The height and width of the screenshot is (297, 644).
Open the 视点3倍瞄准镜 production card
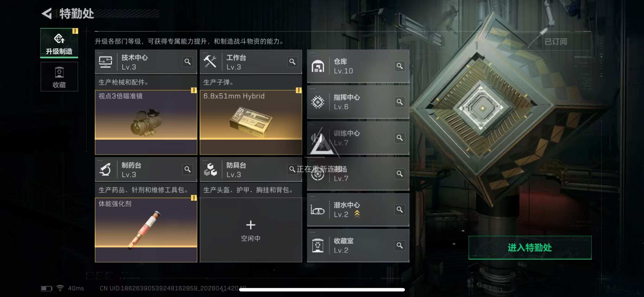146,123
